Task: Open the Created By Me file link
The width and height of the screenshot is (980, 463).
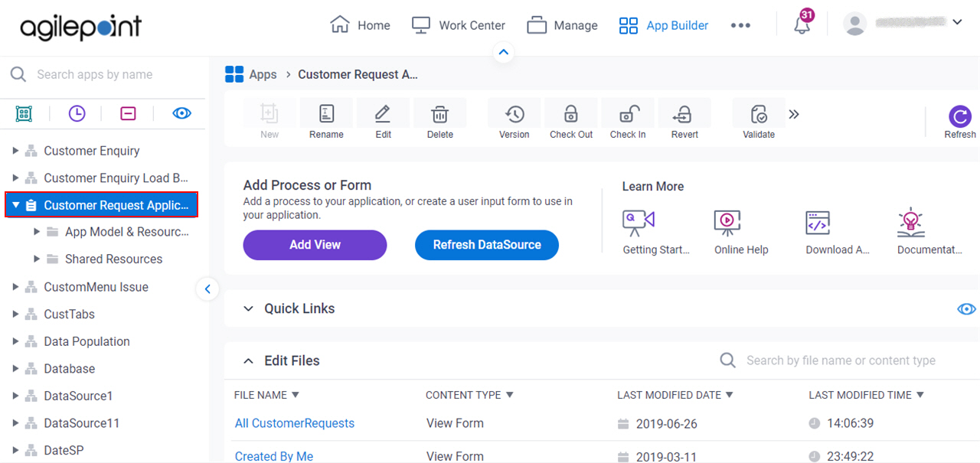Action: click(274, 456)
